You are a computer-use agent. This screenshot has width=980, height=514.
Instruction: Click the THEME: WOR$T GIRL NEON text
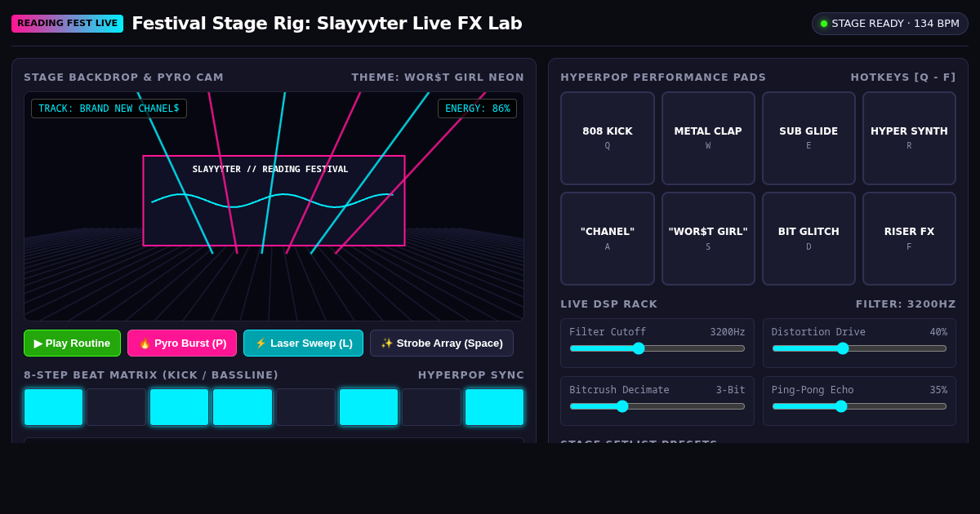pyautogui.click(x=438, y=78)
